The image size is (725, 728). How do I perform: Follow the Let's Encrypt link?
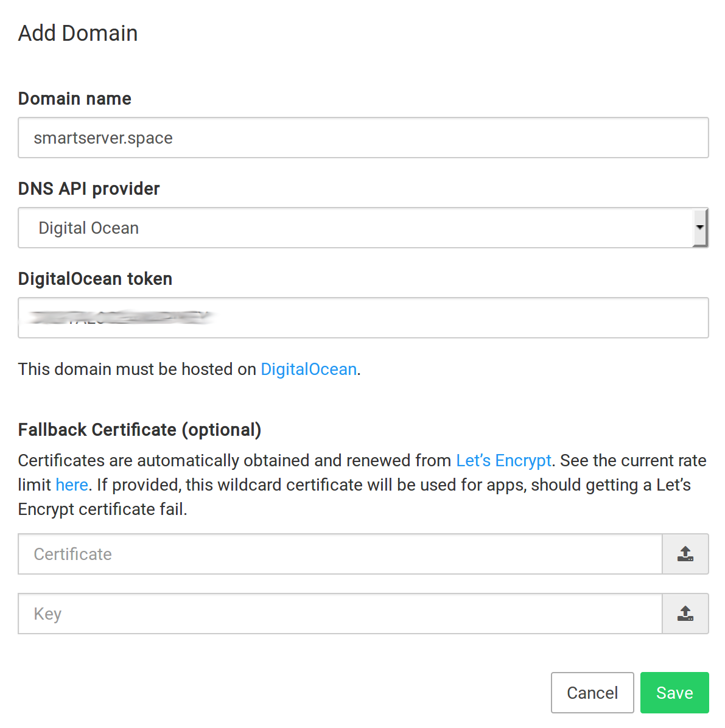coord(503,461)
